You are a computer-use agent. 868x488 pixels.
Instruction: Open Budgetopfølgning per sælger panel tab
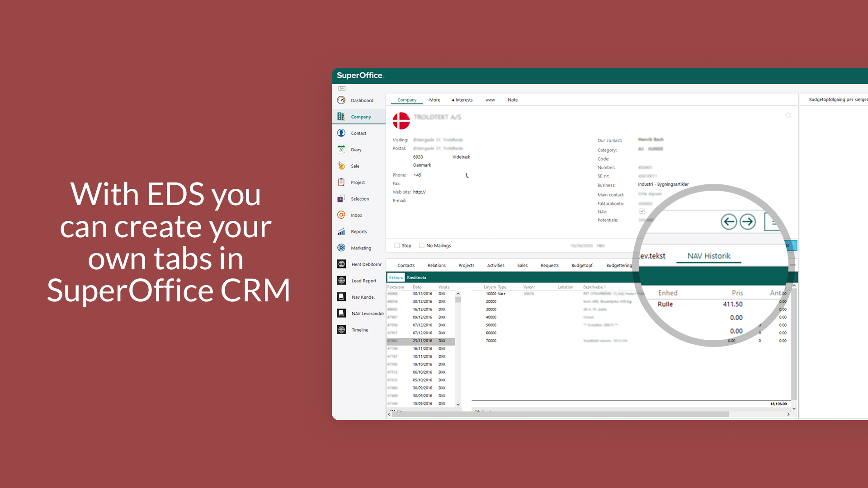[838, 99]
